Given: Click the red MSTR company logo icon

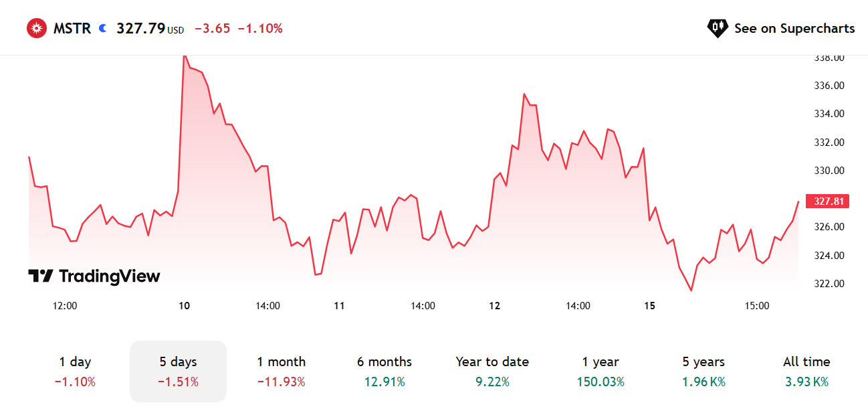Looking at the screenshot, I should pos(37,27).
